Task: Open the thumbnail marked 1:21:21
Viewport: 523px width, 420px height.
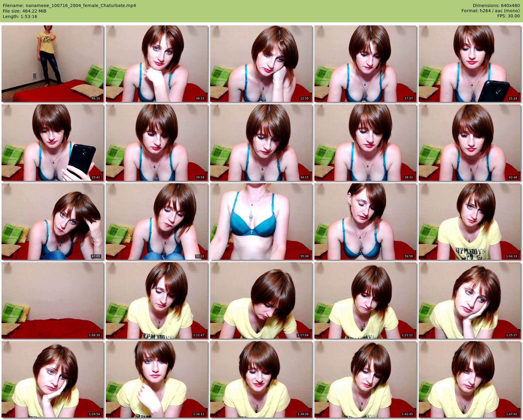Action: pyautogui.click(x=365, y=300)
